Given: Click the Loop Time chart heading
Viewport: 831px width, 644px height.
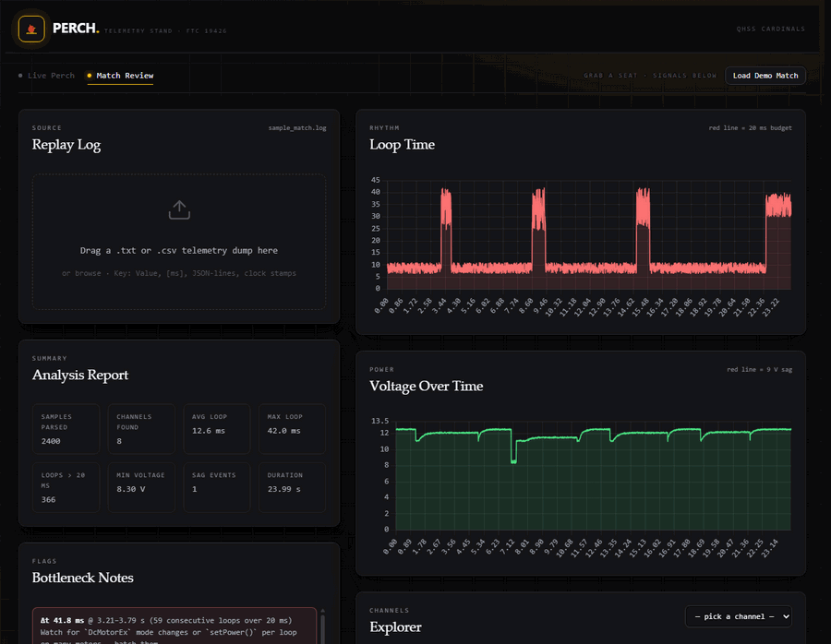Looking at the screenshot, I should 402,145.
